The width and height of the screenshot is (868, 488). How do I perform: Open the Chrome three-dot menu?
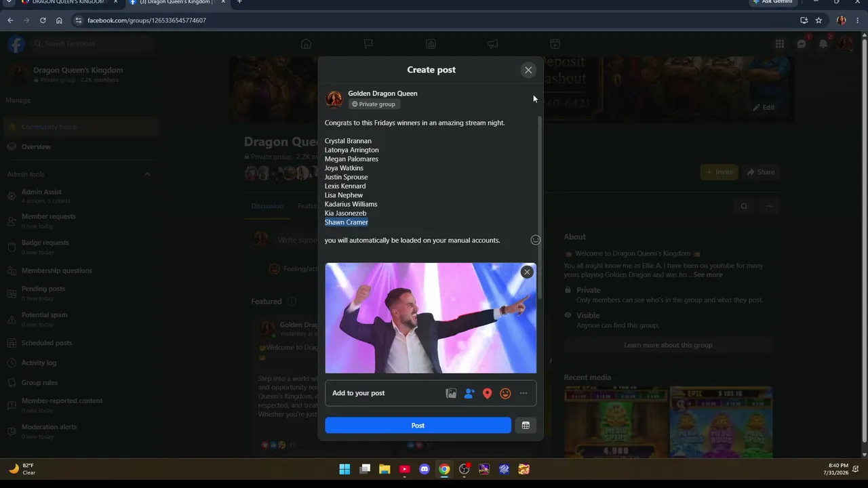tap(858, 20)
